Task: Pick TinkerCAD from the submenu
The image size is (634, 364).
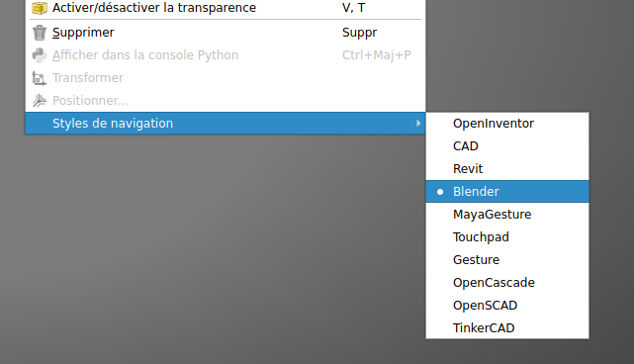Action: (x=507, y=328)
